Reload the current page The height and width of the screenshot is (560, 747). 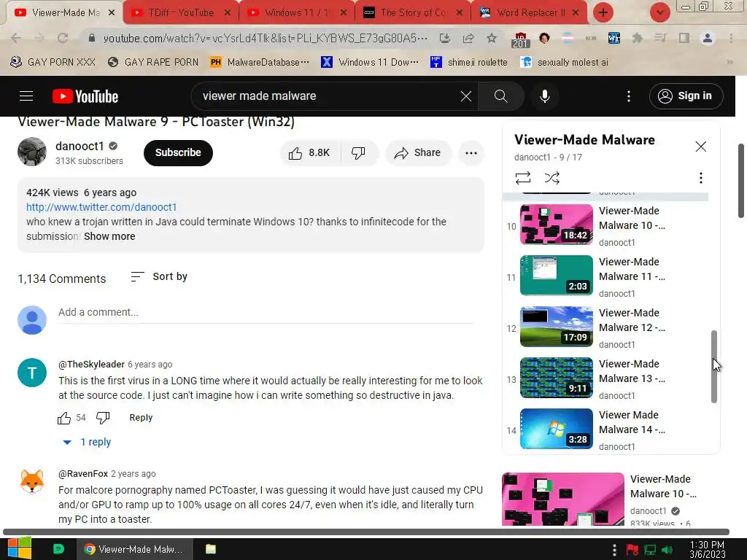(x=63, y=38)
